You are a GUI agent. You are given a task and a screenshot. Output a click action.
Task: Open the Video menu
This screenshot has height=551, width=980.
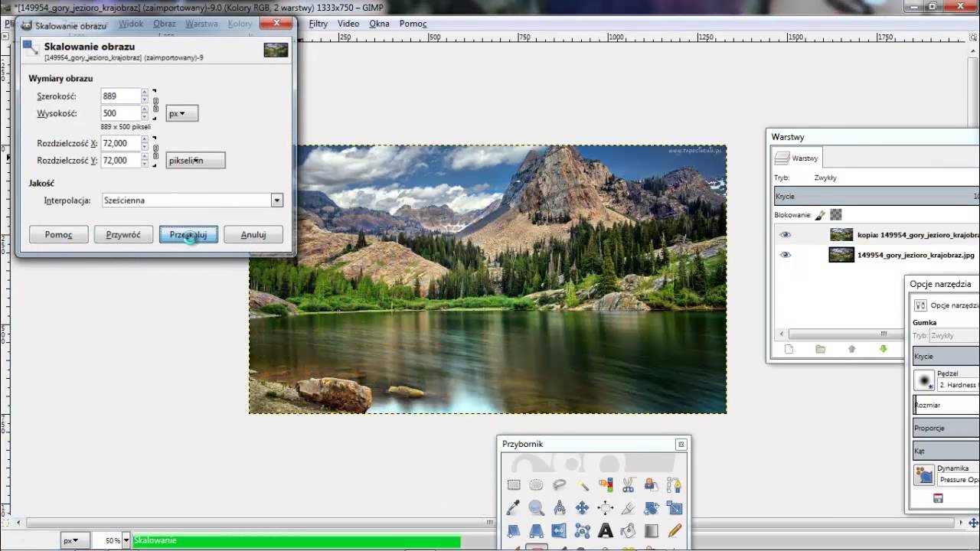[x=348, y=24]
